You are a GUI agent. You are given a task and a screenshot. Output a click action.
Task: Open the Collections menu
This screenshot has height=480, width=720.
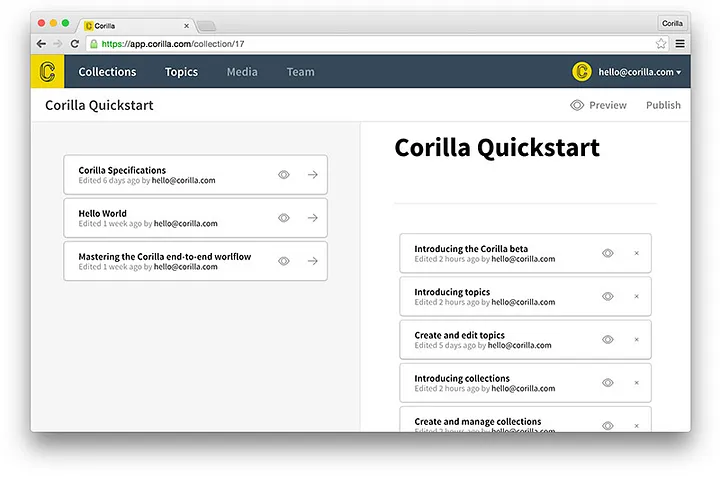tap(107, 72)
